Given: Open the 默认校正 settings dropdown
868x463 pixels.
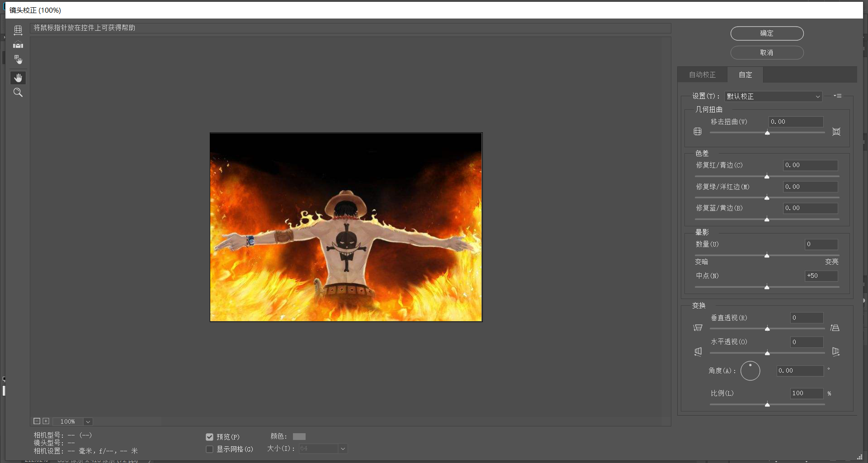Looking at the screenshot, I should point(773,96).
